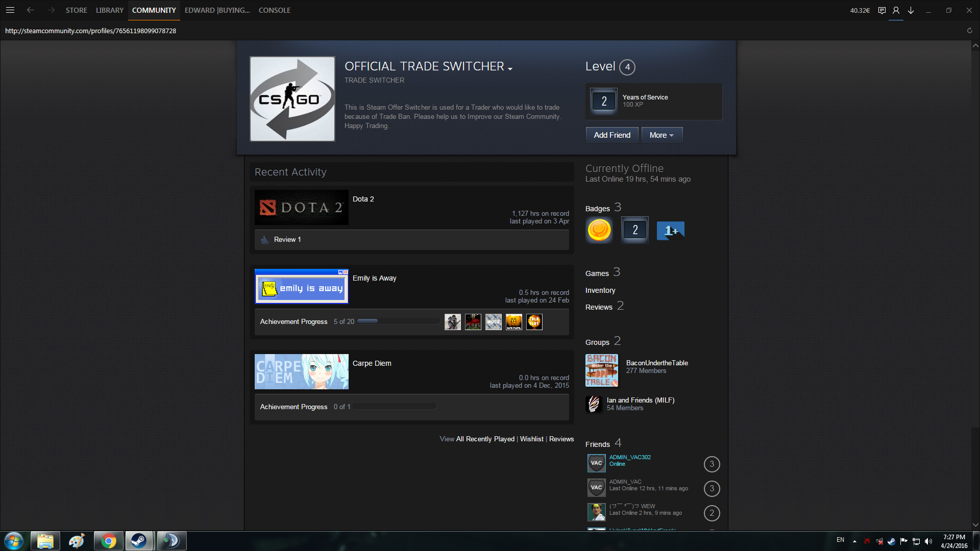
Task: Open the account profile icon menu
Action: point(896,10)
